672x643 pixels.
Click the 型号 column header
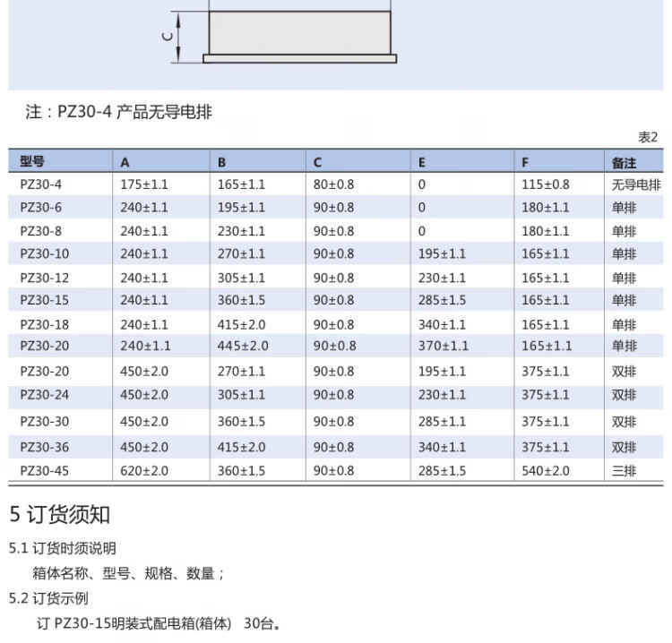32,162
